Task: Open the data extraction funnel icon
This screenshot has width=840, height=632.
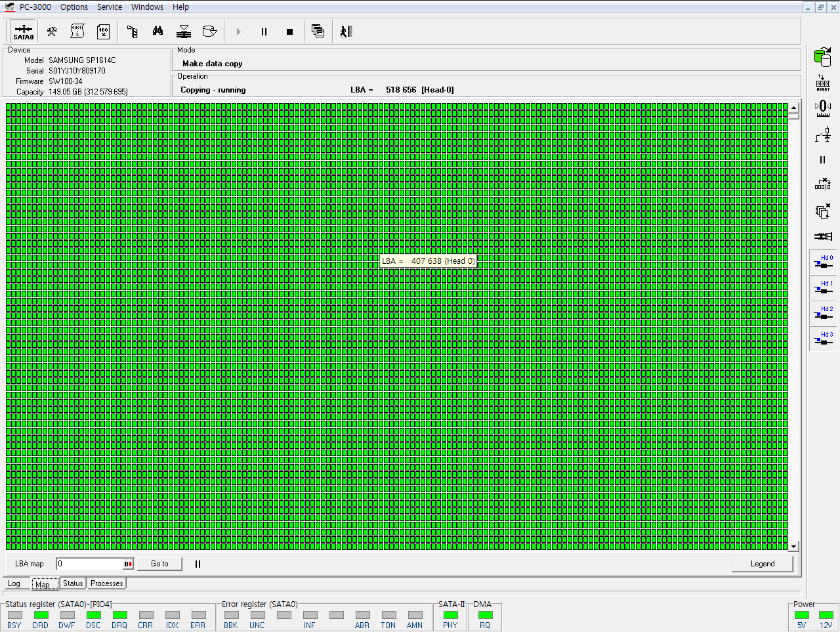Action: 184,31
